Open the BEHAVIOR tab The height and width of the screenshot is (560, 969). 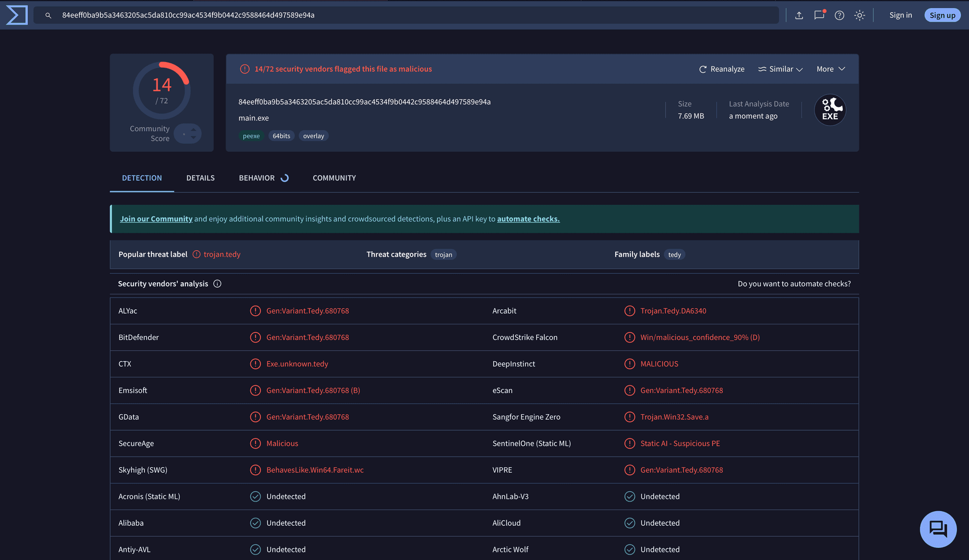[257, 178]
